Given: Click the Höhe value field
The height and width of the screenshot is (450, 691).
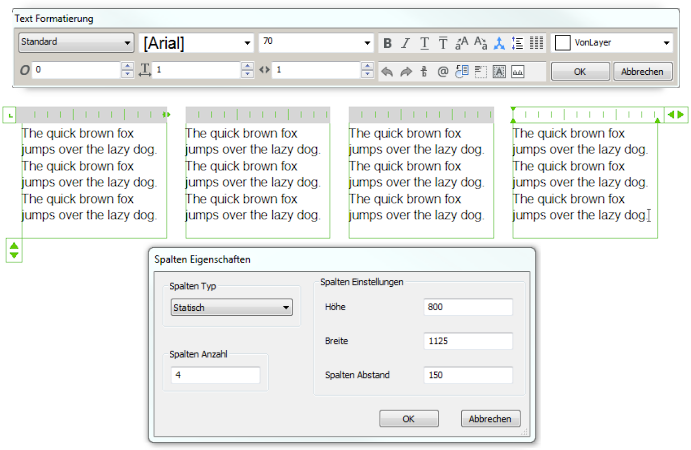Looking at the screenshot, I should click(467, 307).
